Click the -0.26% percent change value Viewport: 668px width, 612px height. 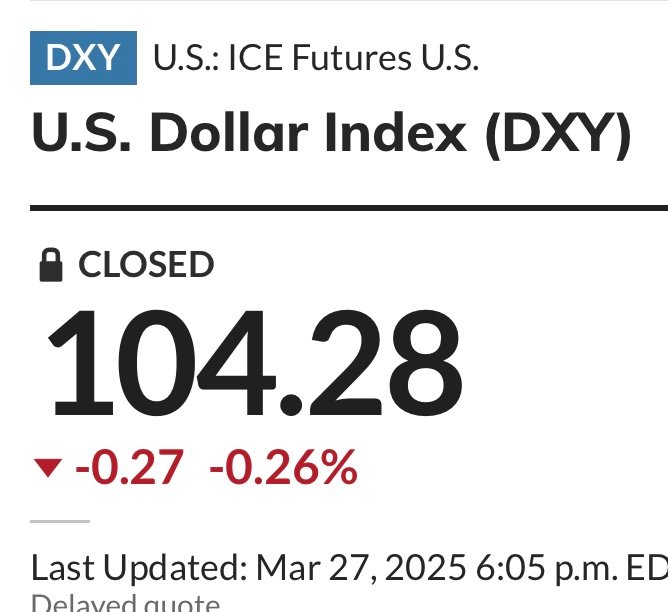tap(283, 467)
